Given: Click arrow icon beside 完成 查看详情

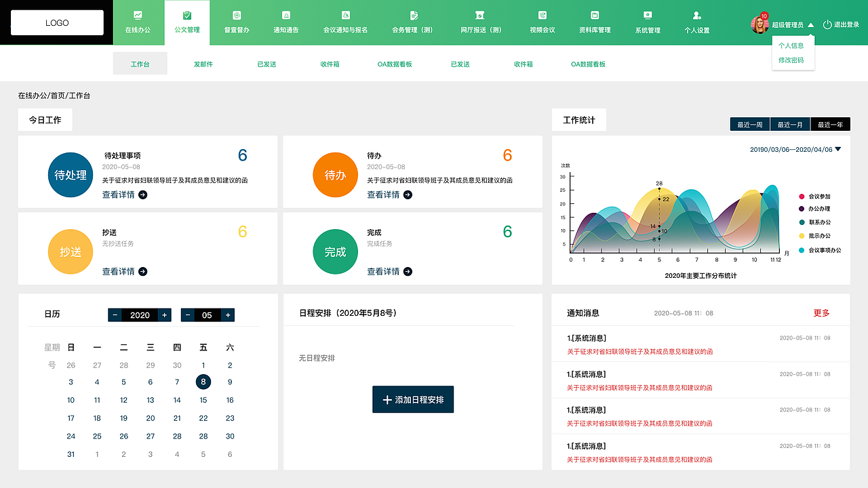Looking at the screenshot, I should [408, 271].
